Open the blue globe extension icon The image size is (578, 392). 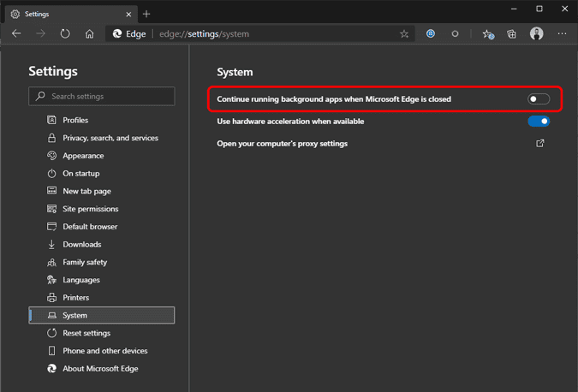click(x=430, y=33)
